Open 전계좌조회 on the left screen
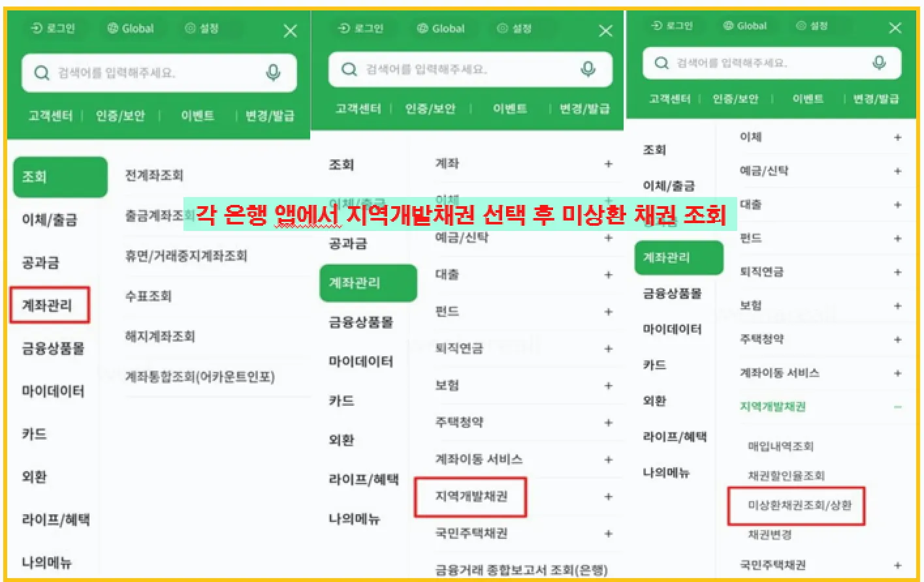This screenshot has width=924, height=582. [x=154, y=175]
